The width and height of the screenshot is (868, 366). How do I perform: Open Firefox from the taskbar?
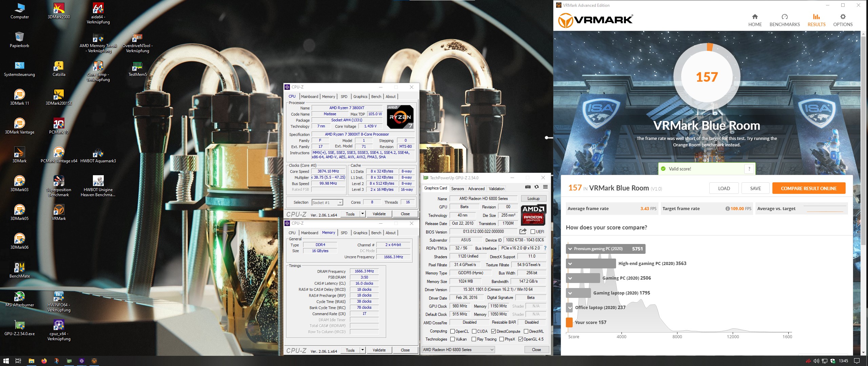44,361
